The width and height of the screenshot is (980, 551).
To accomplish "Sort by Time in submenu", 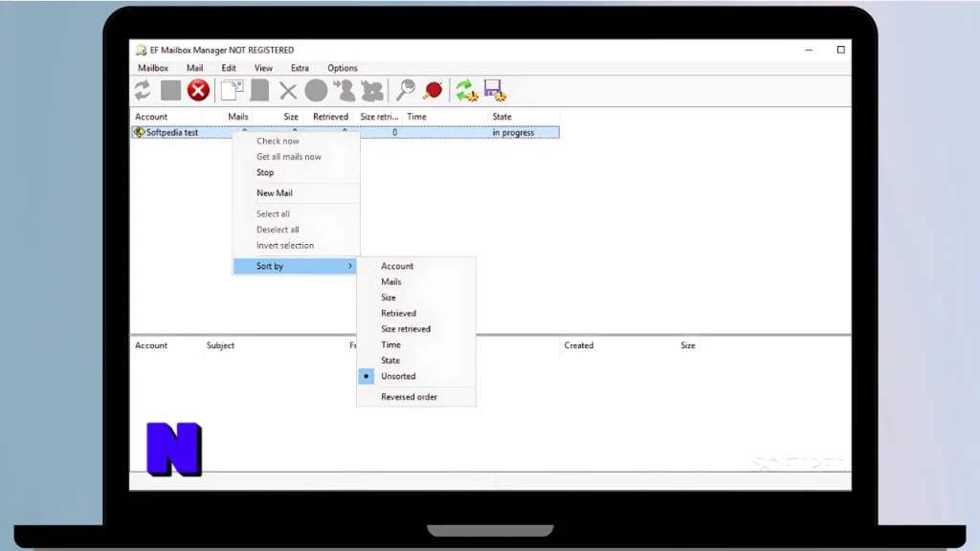I will pyautogui.click(x=415, y=344).
